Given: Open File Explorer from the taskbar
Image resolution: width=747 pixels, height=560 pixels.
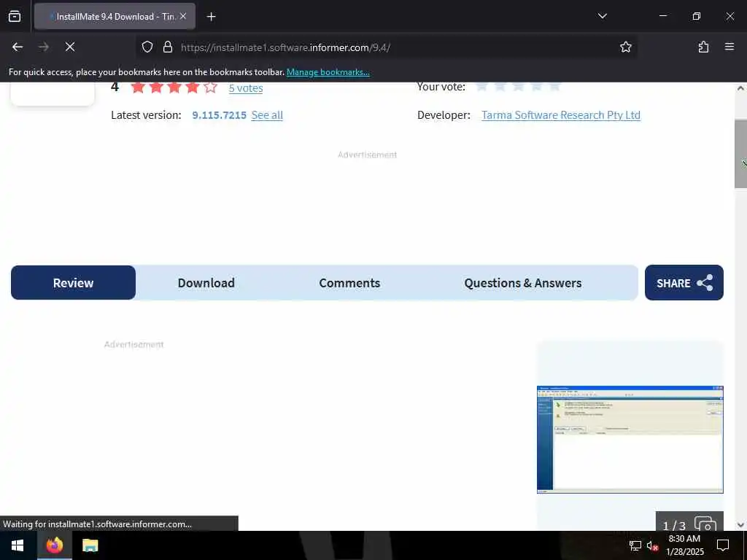Looking at the screenshot, I should (90, 545).
